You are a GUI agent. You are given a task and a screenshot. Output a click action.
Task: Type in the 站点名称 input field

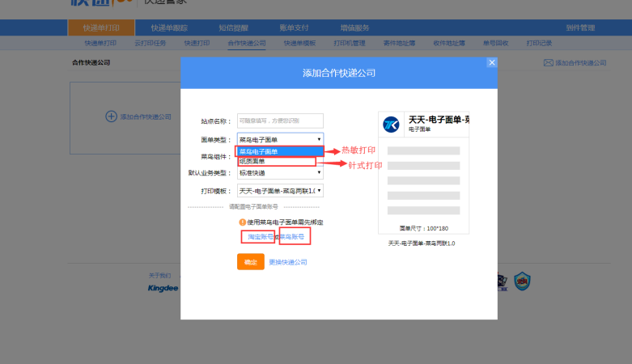point(280,121)
